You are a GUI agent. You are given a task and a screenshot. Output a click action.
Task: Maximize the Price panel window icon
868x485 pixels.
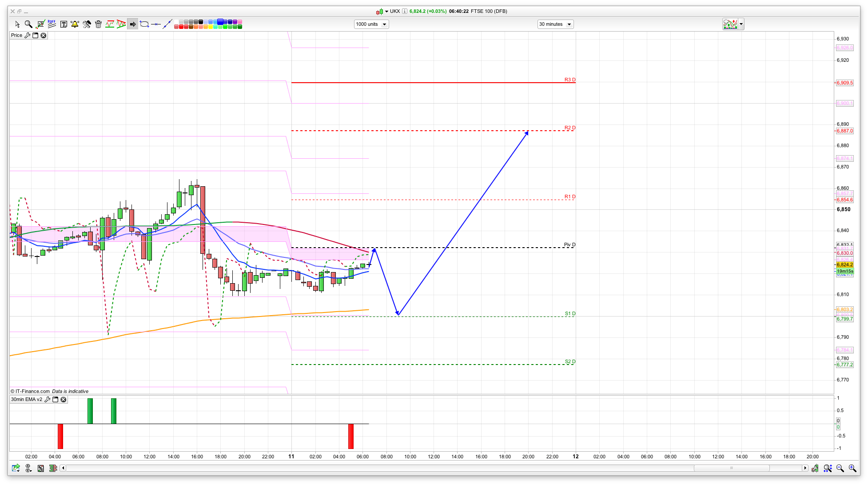(36, 36)
